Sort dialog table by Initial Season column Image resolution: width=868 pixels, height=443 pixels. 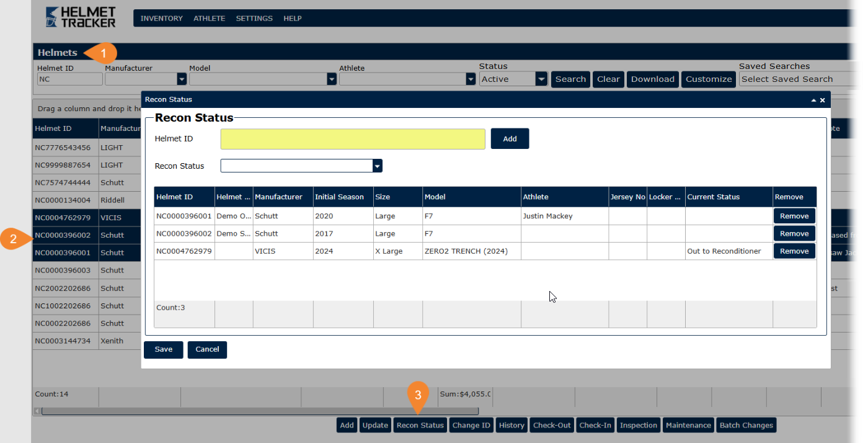(343, 197)
